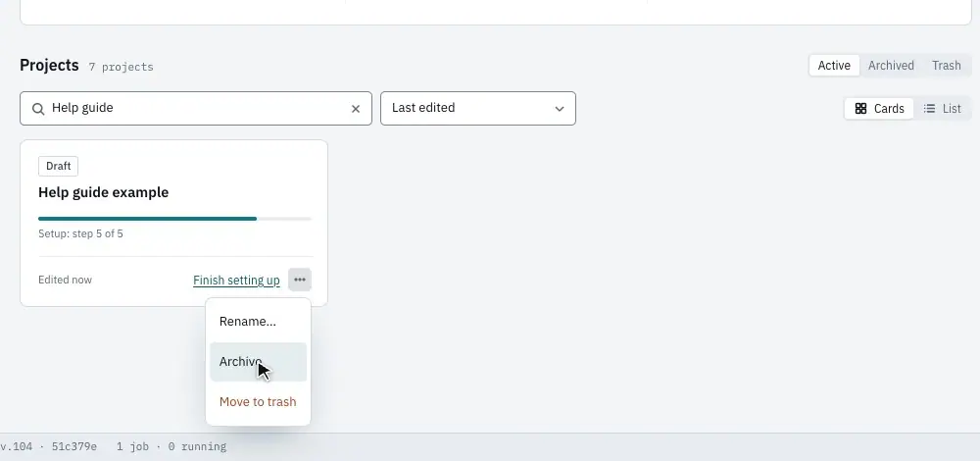Click the setup progress bar
Screen dimensions: 980x461
tap(174, 219)
